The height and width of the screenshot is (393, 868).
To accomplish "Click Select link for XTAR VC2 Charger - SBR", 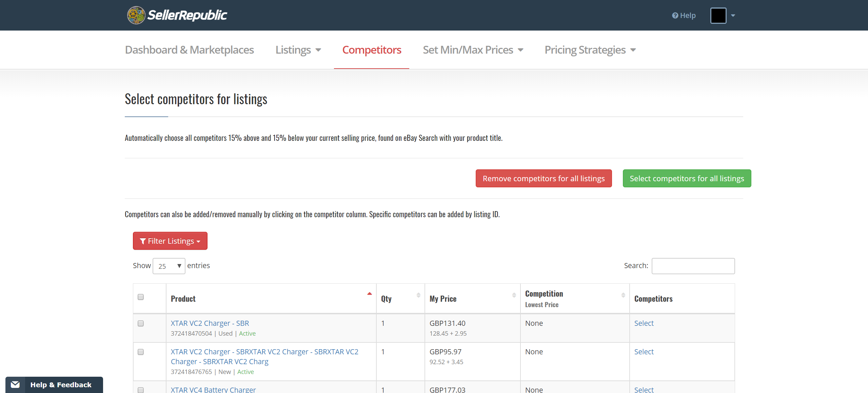I will pos(644,323).
